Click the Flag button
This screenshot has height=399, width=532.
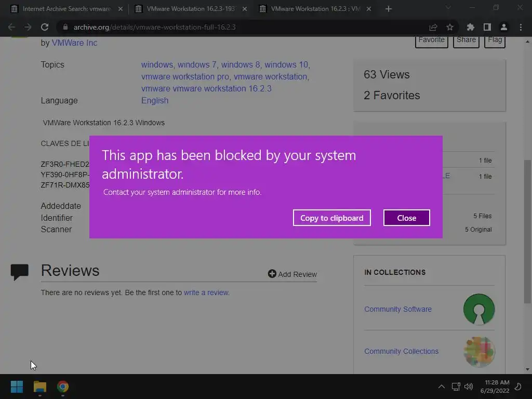(495, 40)
